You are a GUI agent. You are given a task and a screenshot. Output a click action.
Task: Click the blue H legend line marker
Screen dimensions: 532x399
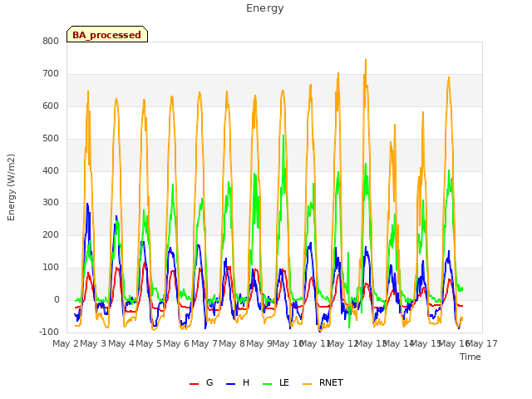pos(230,384)
